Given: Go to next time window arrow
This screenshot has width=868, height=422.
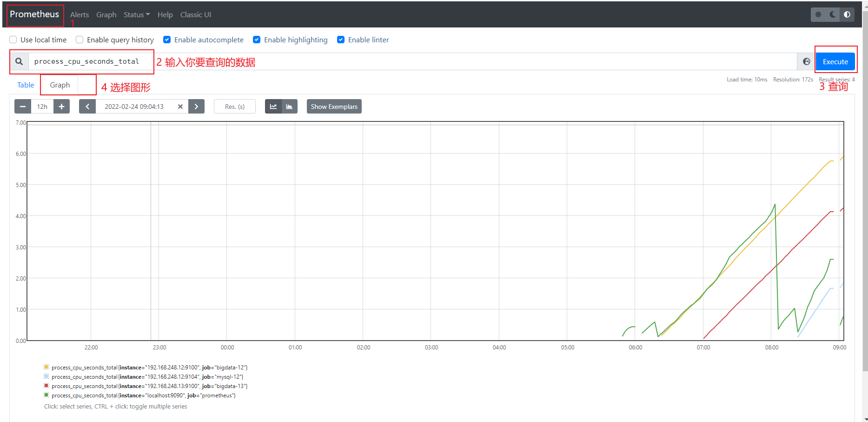Looking at the screenshot, I should point(196,107).
